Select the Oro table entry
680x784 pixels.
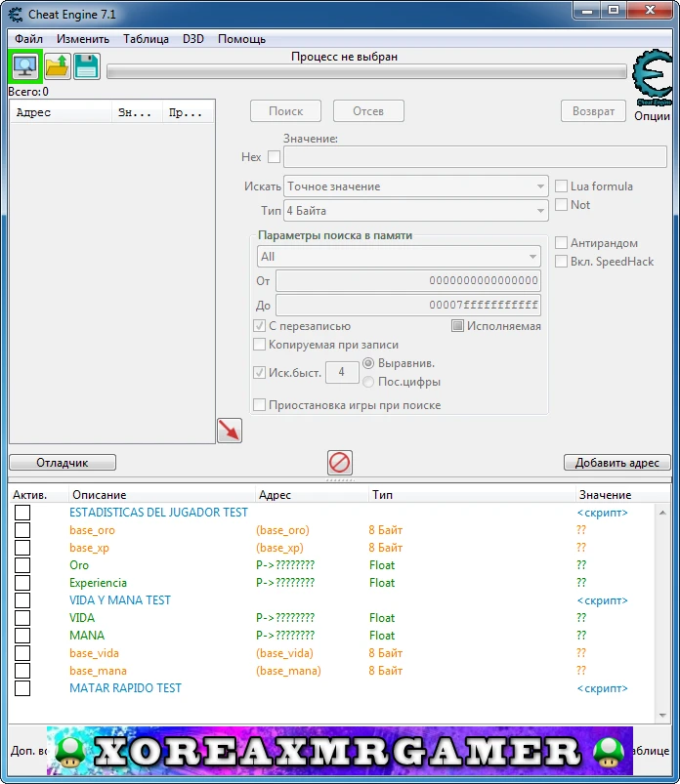(79, 565)
